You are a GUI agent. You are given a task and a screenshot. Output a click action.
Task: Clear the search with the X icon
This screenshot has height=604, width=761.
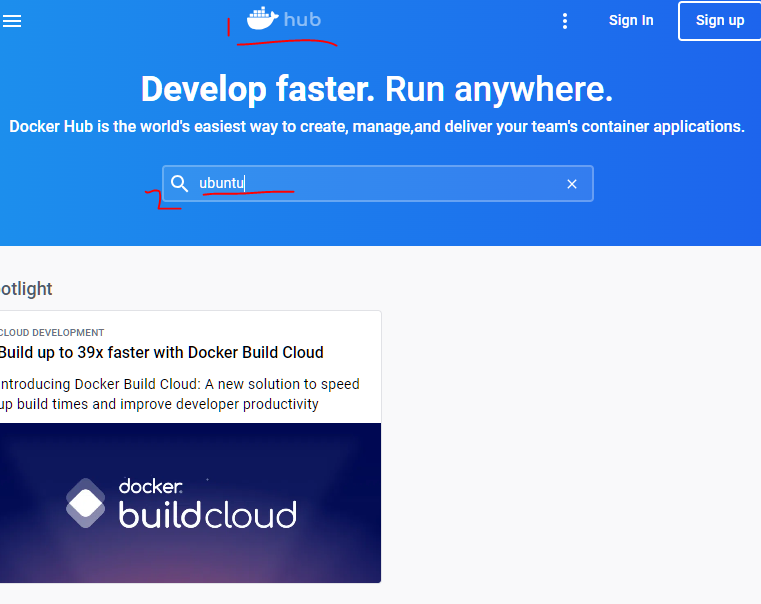(x=572, y=184)
